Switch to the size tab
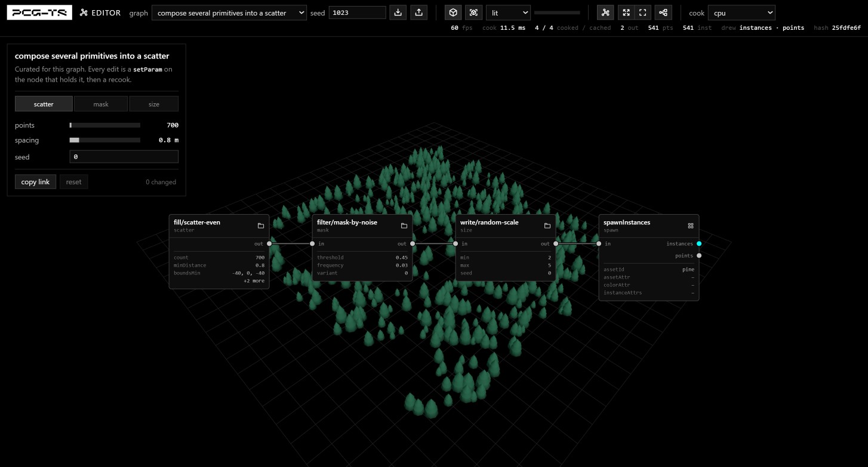The image size is (868, 467). 154,104
